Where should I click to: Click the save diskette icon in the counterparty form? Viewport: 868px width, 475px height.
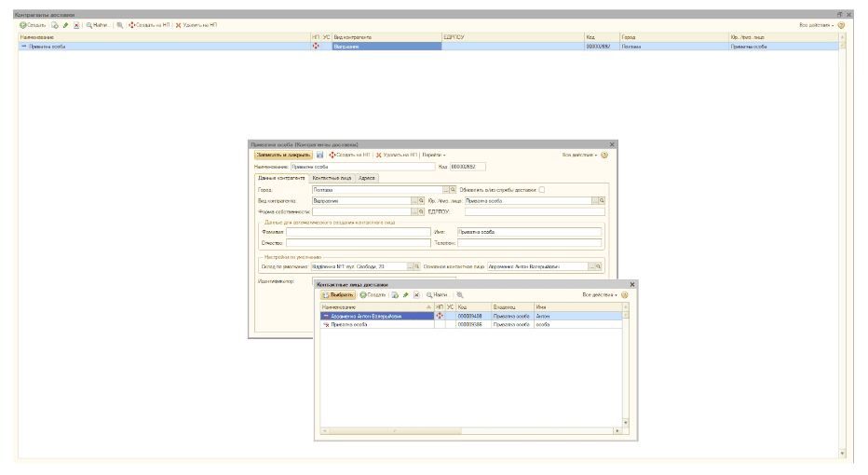(320, 155)
